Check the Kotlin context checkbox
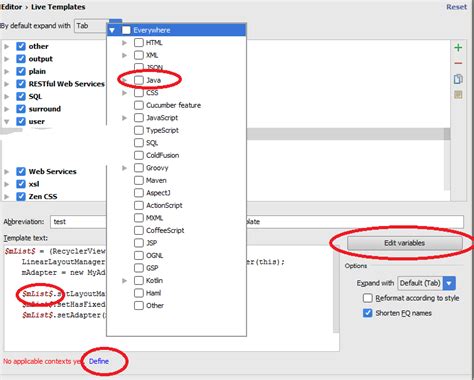474x380 pixels. click(139, 280)
